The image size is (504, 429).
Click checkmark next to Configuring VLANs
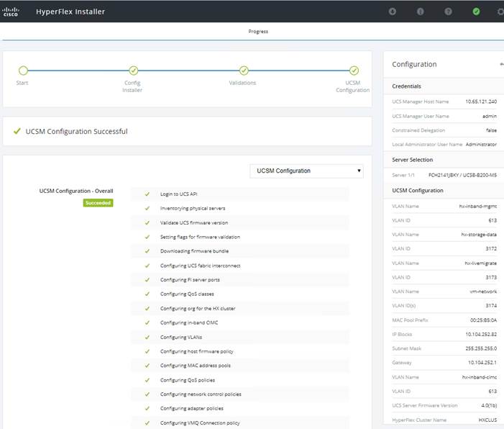tap(147, 338)
